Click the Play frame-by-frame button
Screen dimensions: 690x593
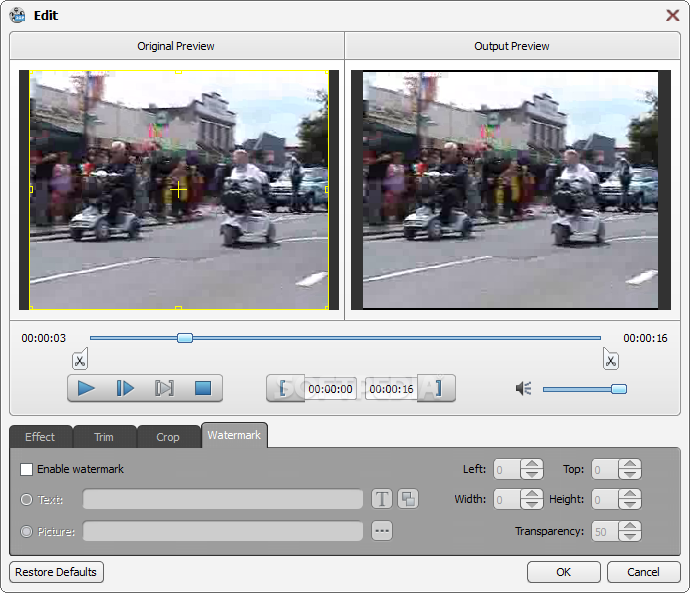coord(125,388)
